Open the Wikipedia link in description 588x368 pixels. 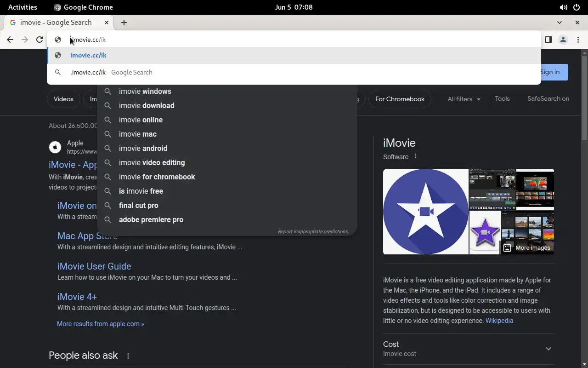click(499, 321)
